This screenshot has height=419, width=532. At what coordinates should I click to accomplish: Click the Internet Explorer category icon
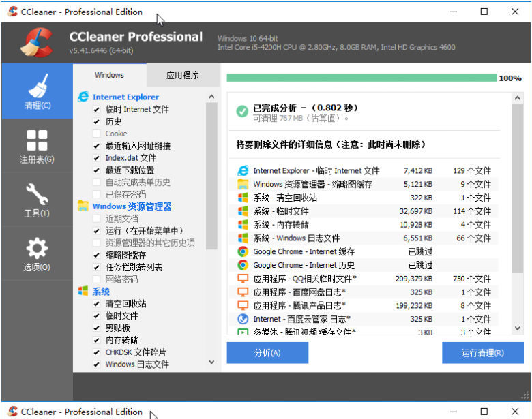point(83,97)
